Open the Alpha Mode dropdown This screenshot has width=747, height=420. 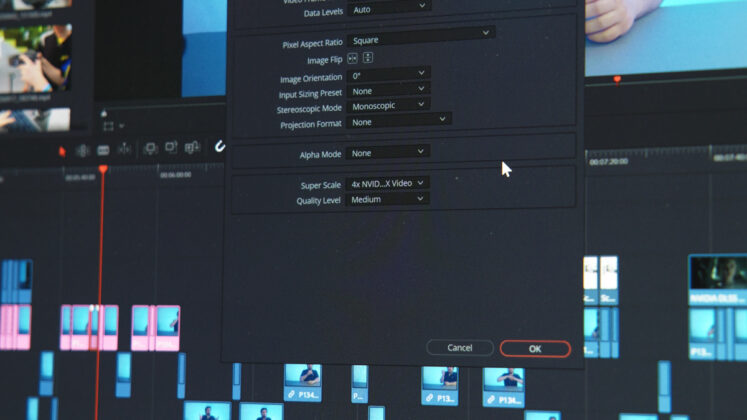click(388, 152)
